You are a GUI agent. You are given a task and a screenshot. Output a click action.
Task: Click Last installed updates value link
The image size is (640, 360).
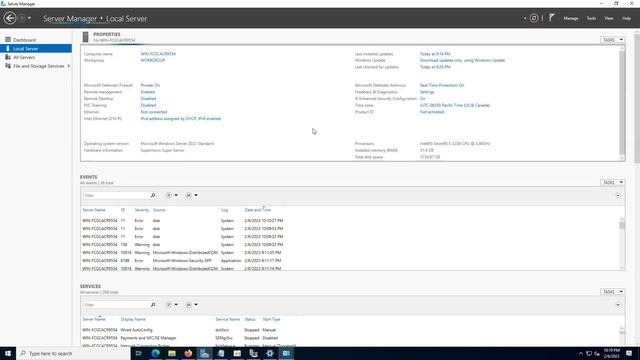[x=435, y=54]
